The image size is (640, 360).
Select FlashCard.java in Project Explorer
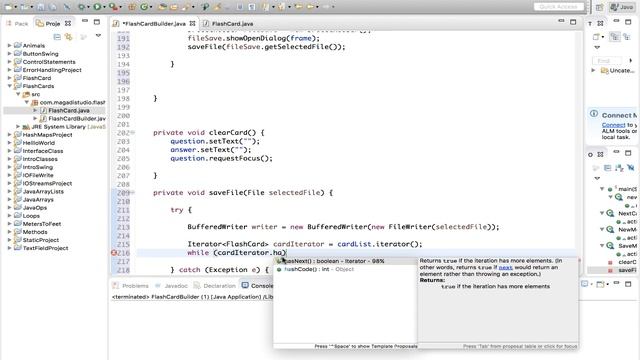69,110
